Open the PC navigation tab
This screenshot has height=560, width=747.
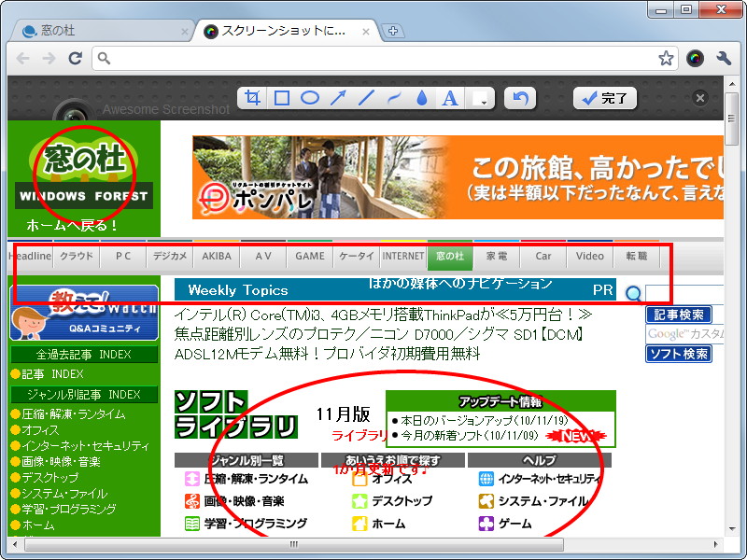point(123,256)
